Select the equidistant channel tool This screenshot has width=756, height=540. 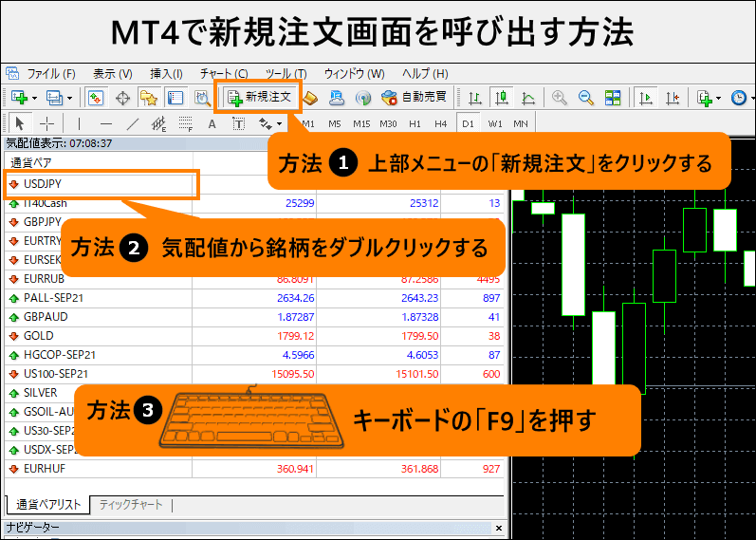pos(158,124)
